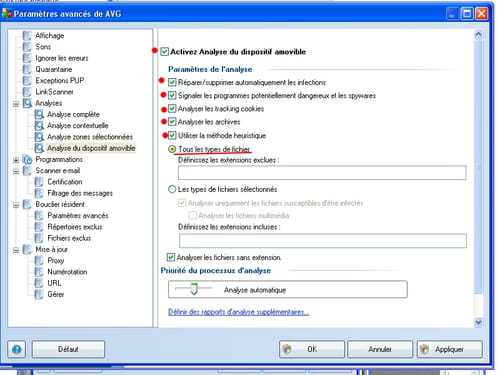Click the Certification item icon

click(x=39, y=182)
